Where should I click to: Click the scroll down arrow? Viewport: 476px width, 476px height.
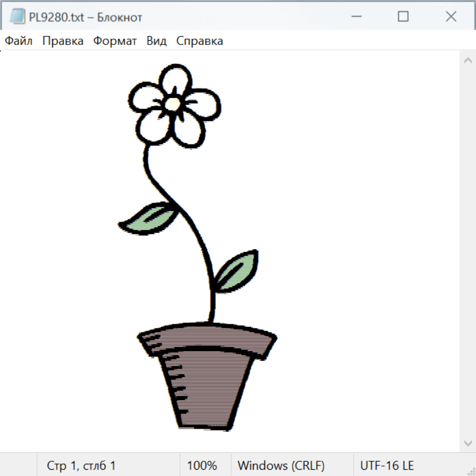[468, 442]
